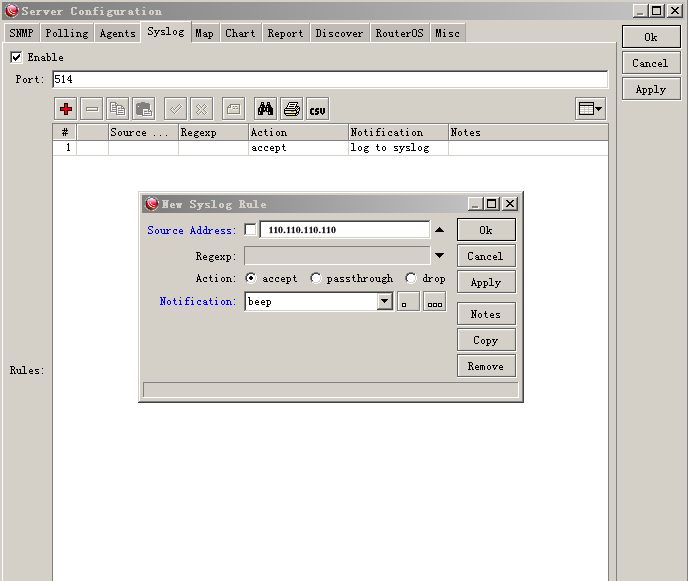Click the Regexp input field
Viewport: 688px width, 581px height.
click(337, 255)
